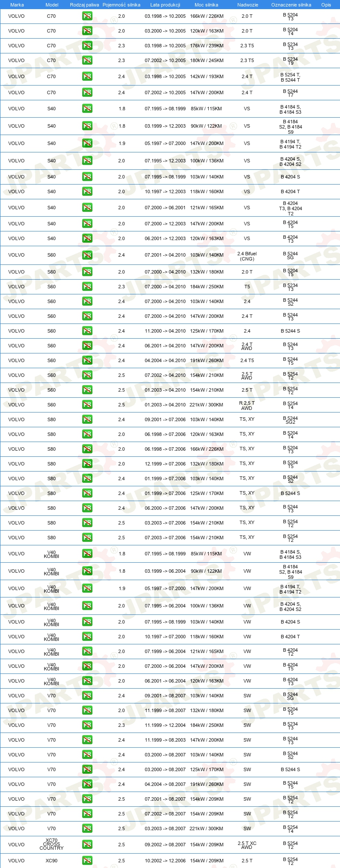Image resolution: width=340 pixels, height=868 pixels.
Task: Click the 'Opis' column header
Action: click(326, 5)
